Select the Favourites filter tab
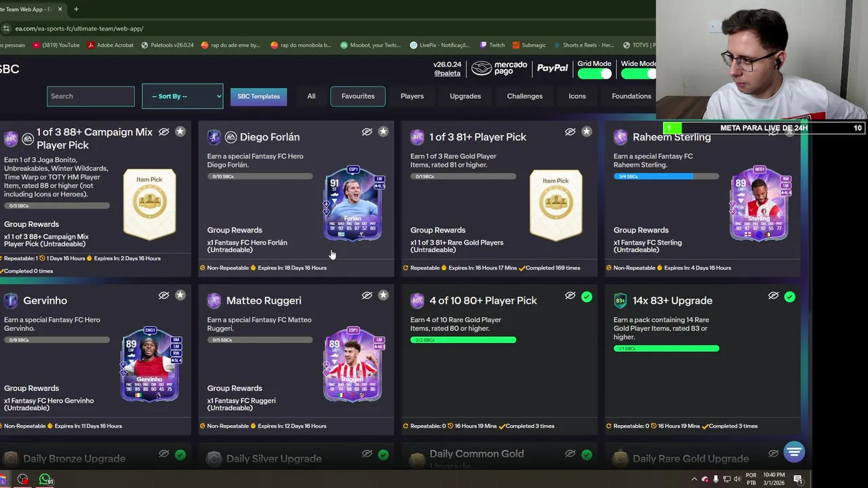 pyautogui.click(x=358, y=96)
